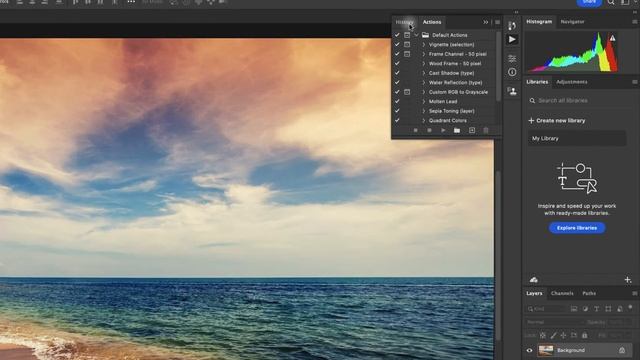Open the Adjustments tab
This screenshot has height=360, width=640.
click(x=571, y=82)
